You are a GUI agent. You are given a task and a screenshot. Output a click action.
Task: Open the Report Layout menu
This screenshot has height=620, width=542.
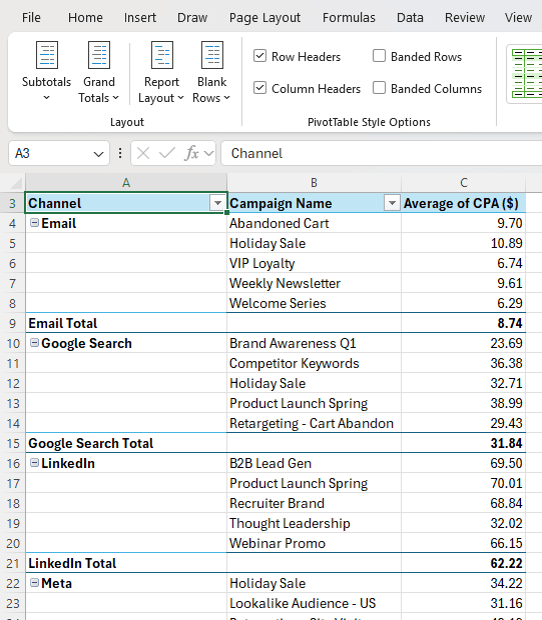[161, 71]
